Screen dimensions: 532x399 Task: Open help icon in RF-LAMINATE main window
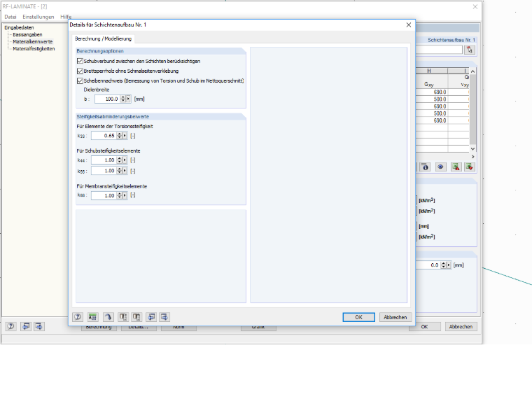click(11, 326)
